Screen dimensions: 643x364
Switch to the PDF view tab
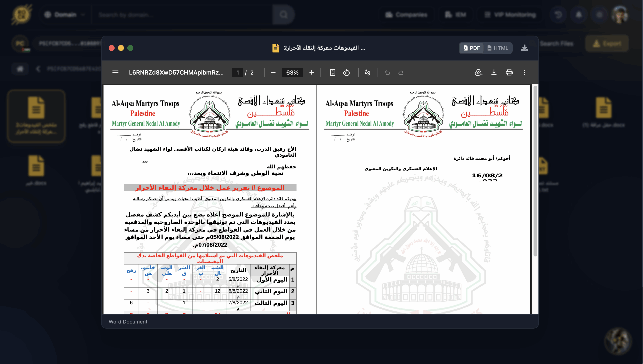(x=472, y=48)
